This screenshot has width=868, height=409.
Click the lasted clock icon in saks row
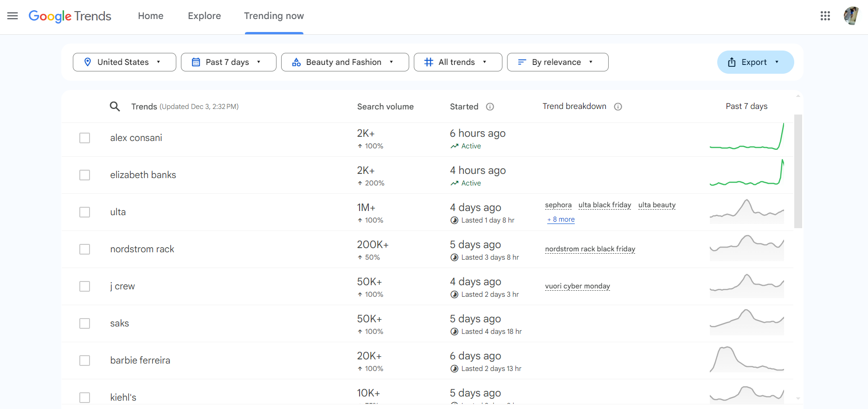(x=454, y=332)
